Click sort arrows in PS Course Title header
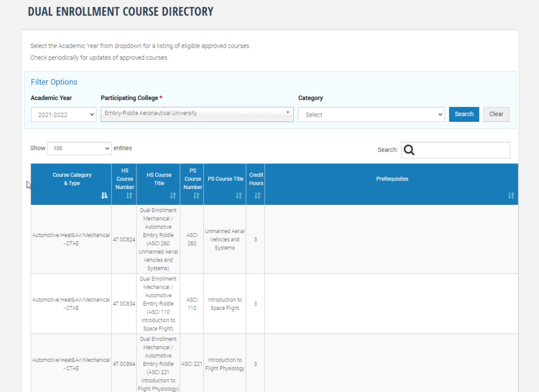 238,196
